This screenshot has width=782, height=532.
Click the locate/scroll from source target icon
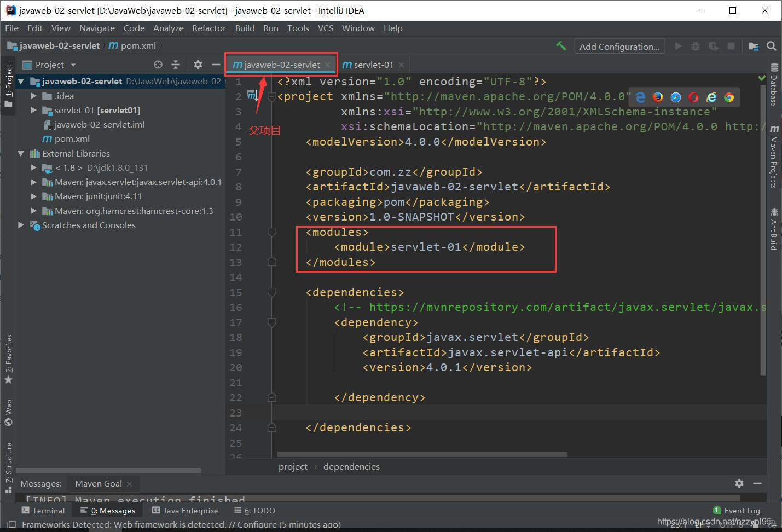pyautogui.click(x=158, y=65)
